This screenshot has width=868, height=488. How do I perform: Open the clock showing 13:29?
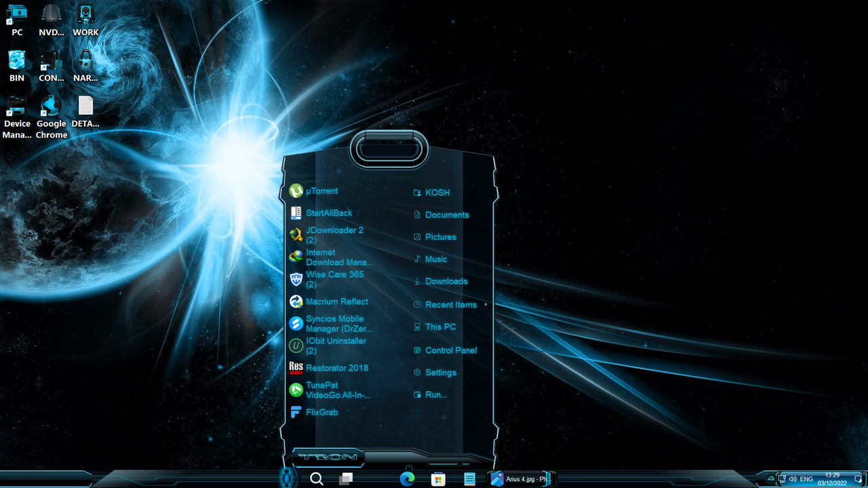[x=832, y=479]
